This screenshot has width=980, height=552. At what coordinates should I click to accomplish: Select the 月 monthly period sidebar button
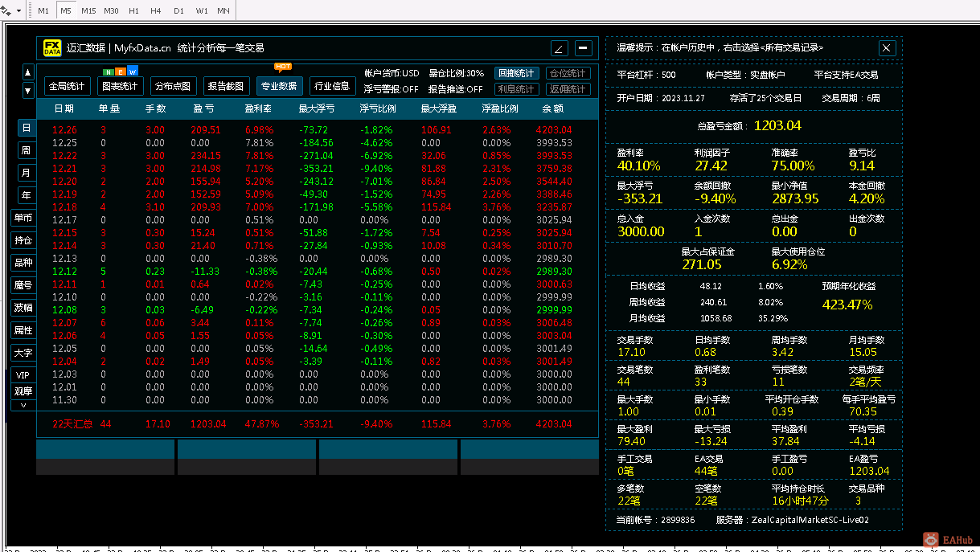[27, 173]
